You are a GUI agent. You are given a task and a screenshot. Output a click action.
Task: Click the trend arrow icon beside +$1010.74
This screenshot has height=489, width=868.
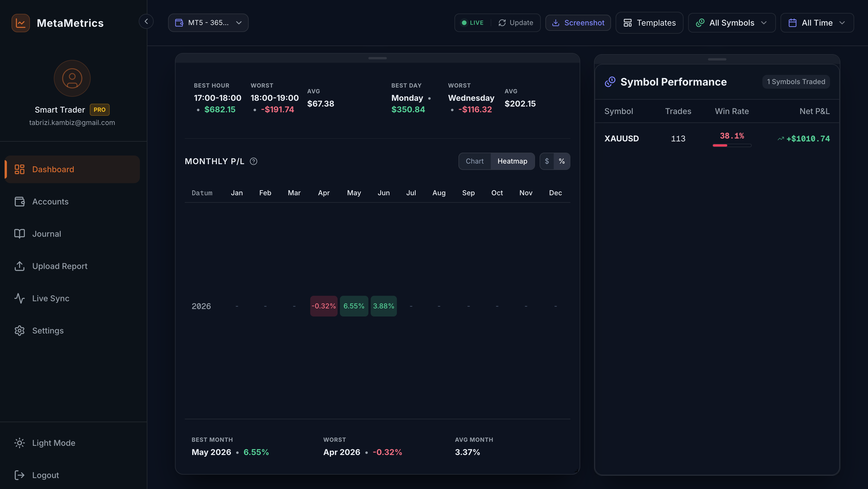781,139
